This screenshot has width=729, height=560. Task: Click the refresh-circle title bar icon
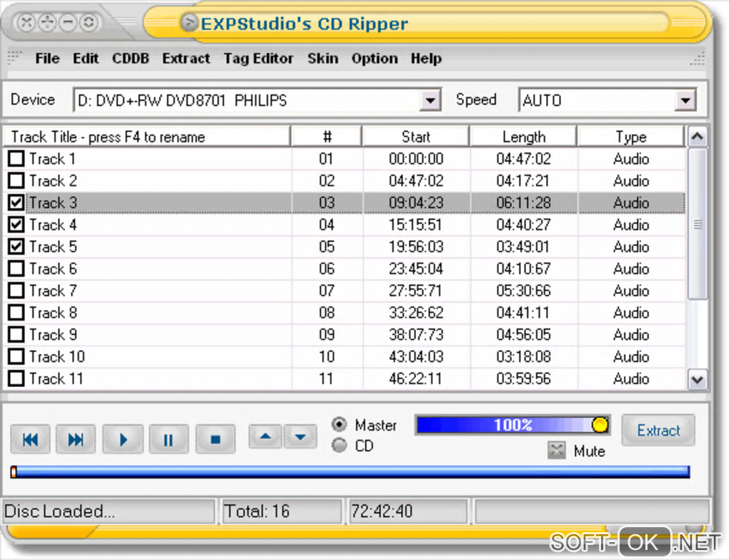pyautogui.click(x=89, y=22)
